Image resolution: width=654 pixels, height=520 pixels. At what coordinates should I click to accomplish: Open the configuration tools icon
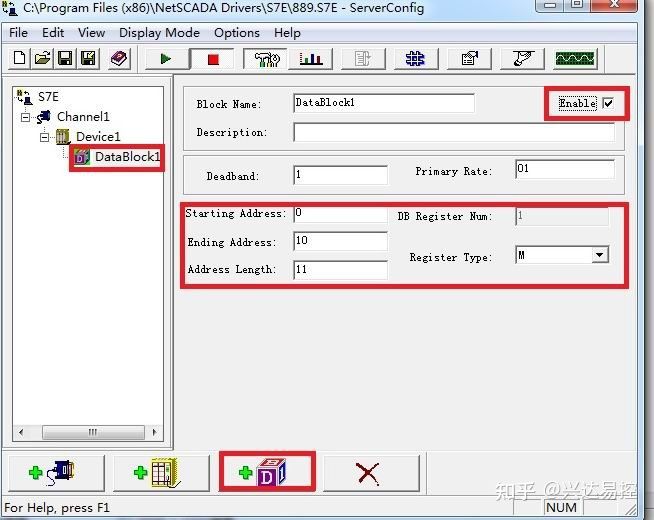tap(266, 59)
